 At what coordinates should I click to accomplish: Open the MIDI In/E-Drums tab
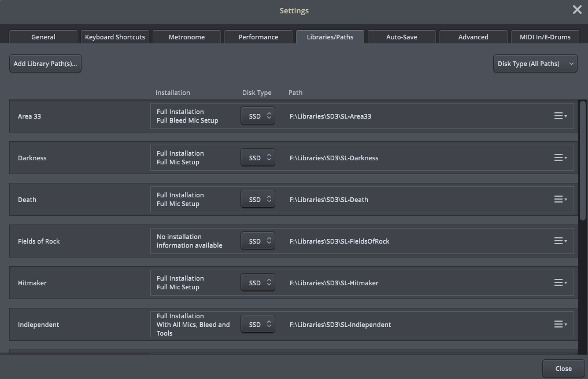pyautogui.click(x=545, y=37)
